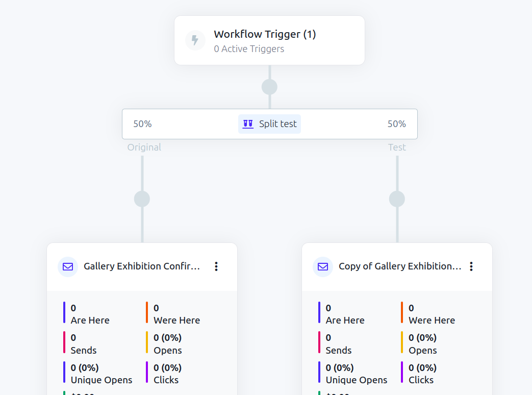The height and width of the screenshot is (395, 532).
Task: Click the purple bar beside Are Here stat
Action: pos(64,313)
